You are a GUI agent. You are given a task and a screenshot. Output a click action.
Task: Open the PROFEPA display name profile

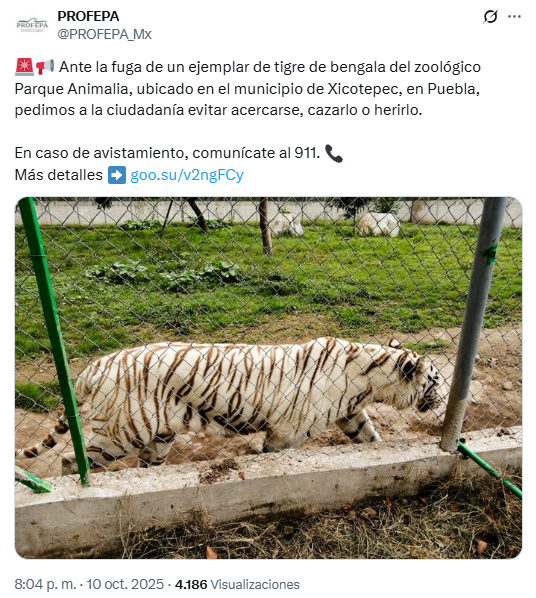click(88, 16)
